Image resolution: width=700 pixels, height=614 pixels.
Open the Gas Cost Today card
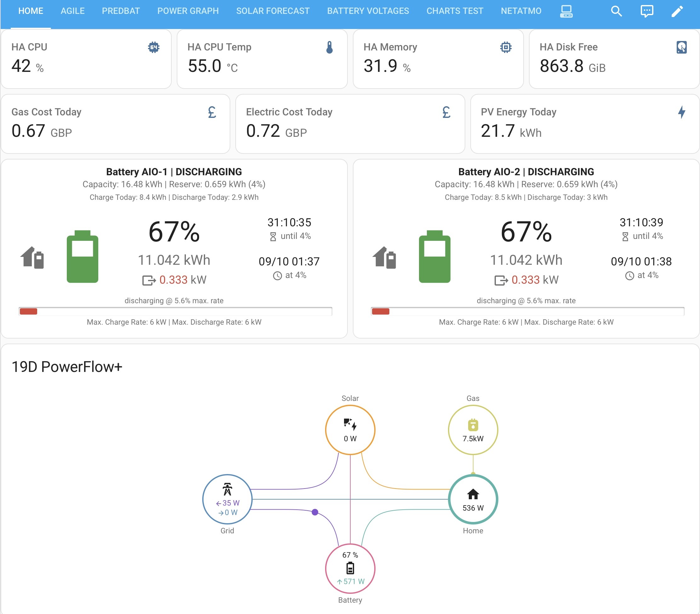click(115, 124)
